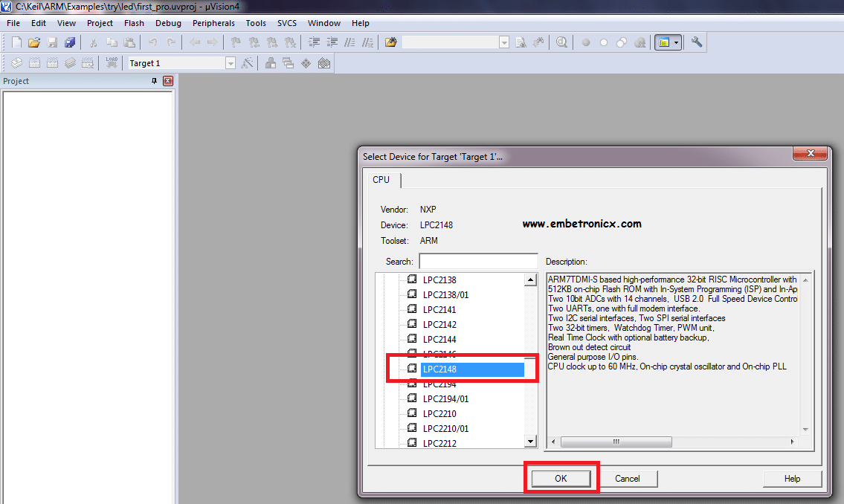Click the File Extensions, Books and Environment icon
The image size is (844, 504).
click(x=271, y=63)
